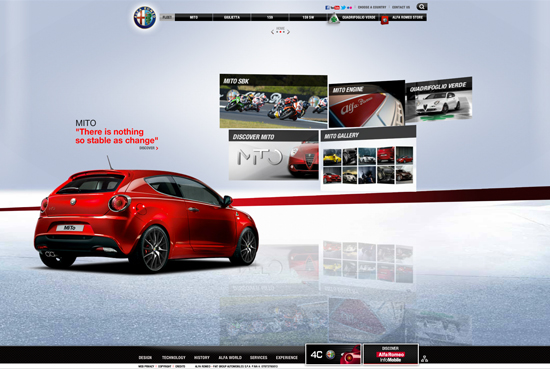Go to previous slide with left arrow
Screen dimensions: 550x369
(x=273, y=32)
